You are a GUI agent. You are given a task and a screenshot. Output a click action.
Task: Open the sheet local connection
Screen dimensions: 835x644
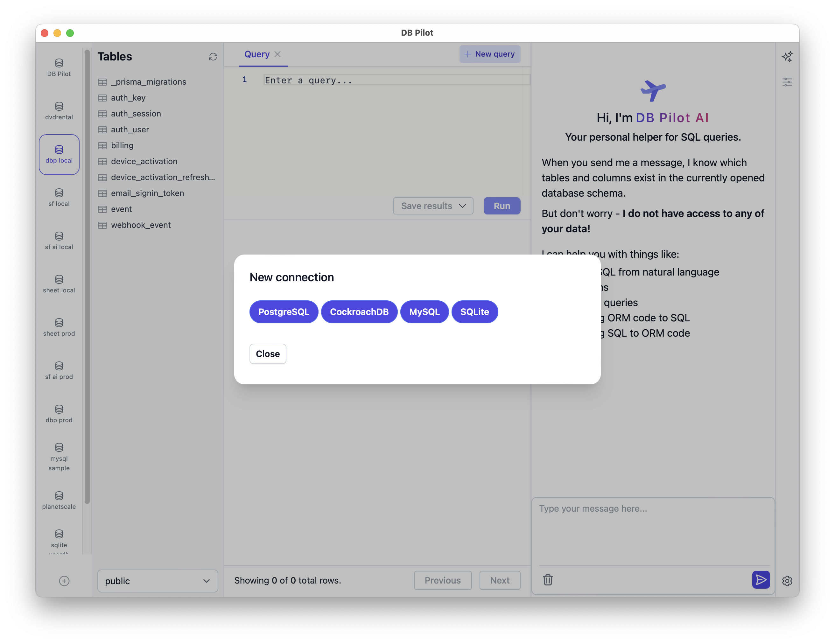tap(59, 284)
